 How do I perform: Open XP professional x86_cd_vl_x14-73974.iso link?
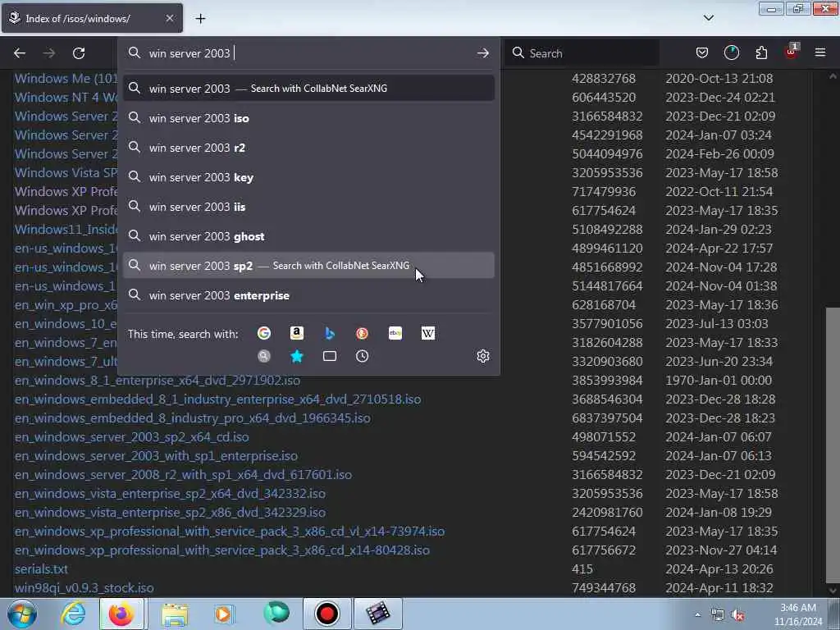coord(230,531)
